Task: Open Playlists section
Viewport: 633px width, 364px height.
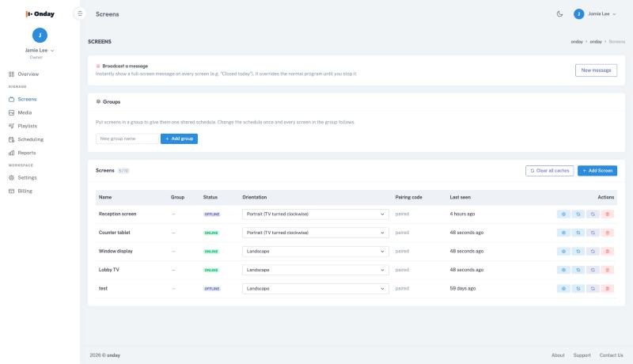Action: (27, 126)
